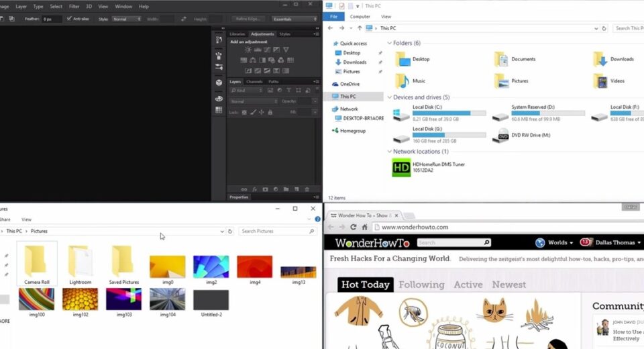Create a new group with folder icon
The image size is (644, 349).
click(x=286, y=189)
